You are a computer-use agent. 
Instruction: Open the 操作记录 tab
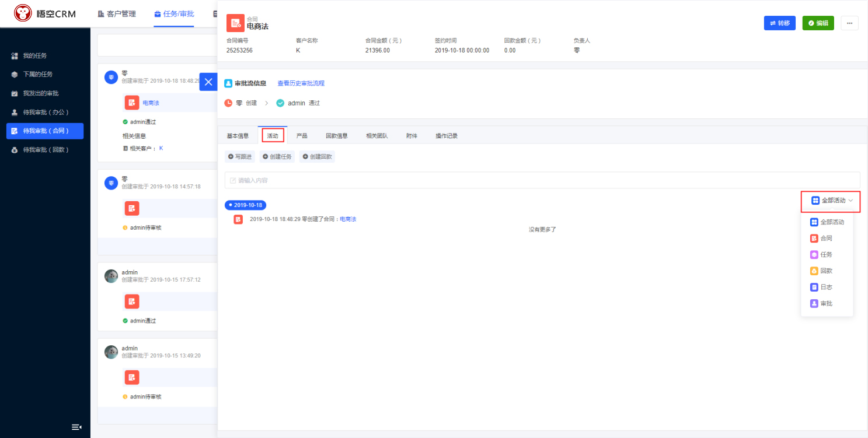click(x=447, y=136)
